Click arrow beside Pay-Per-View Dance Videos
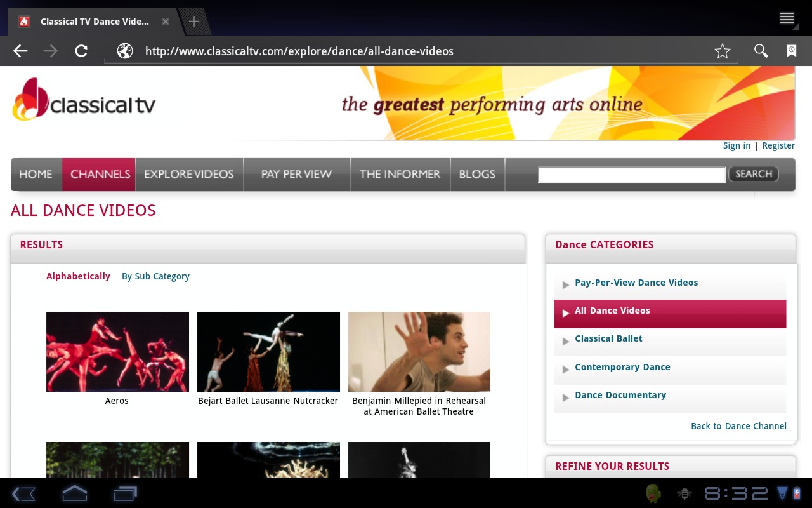 coord(565,284)
